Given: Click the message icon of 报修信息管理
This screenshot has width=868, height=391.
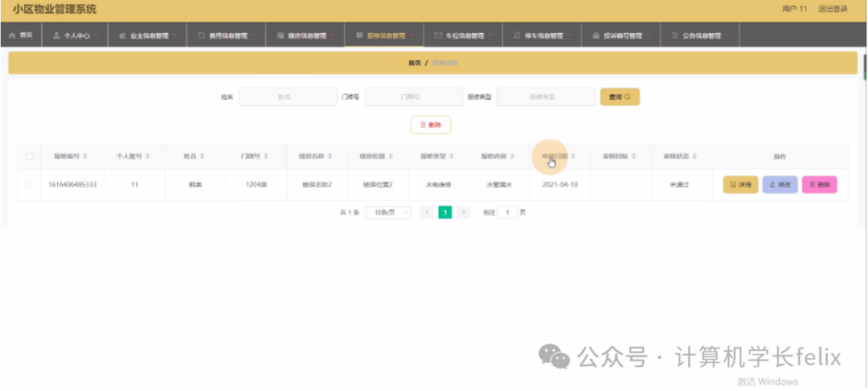Looking at the screenshot, I should [x=359, y=35].
